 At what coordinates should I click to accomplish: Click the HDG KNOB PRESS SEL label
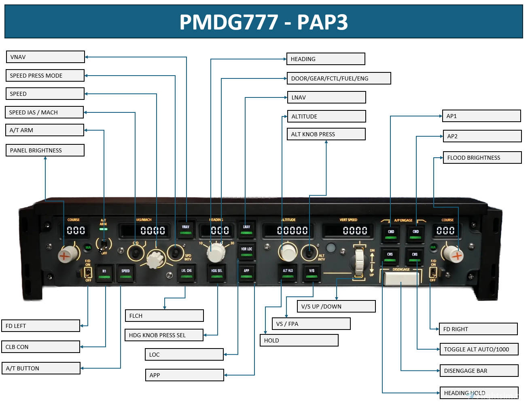point(164,335)
